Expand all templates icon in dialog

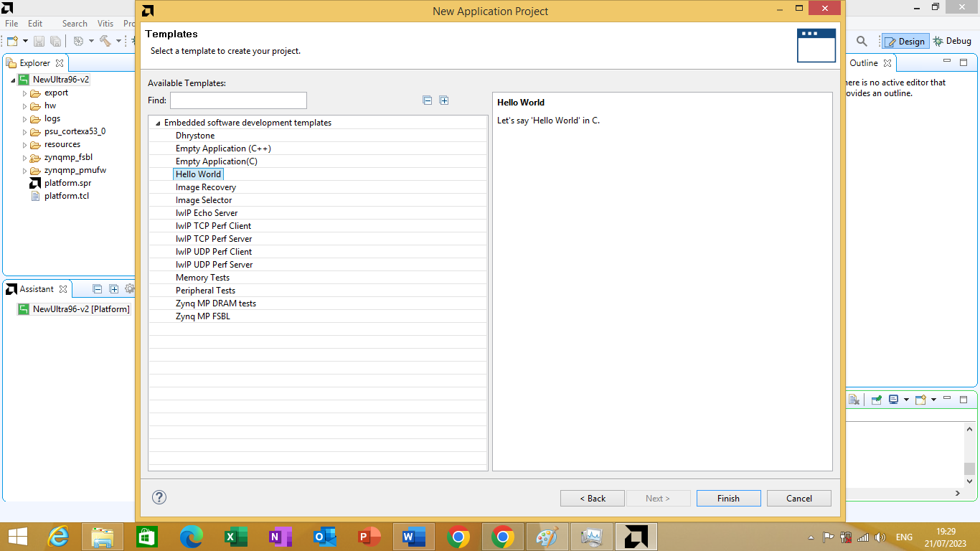point(444,100)
